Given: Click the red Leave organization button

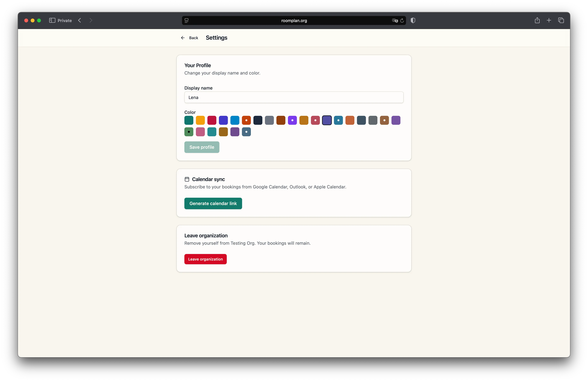Looking at the screenshot, I should [x=205, y=259].
